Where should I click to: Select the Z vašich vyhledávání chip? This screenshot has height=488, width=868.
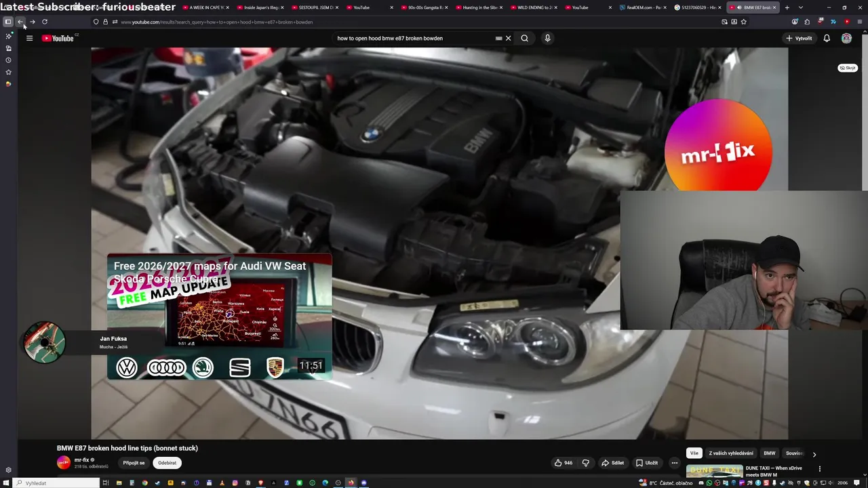[x=731, y=453]
